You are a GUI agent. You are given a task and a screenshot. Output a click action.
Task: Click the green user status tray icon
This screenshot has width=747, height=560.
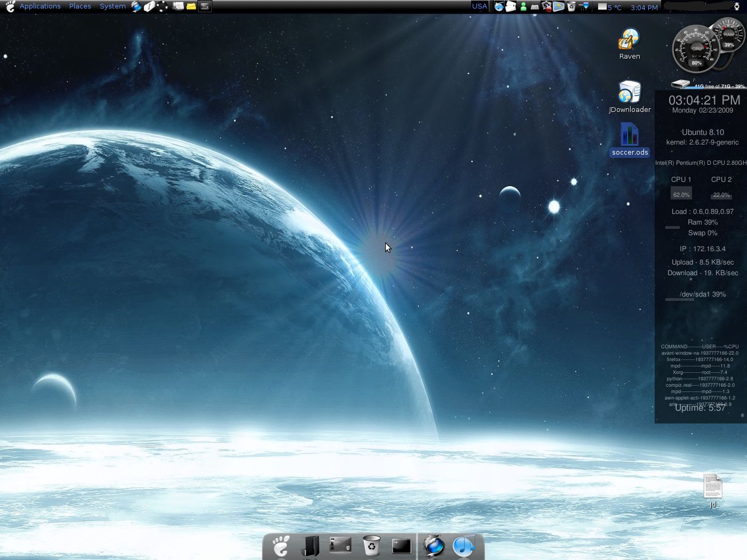[x=523, y=6]
